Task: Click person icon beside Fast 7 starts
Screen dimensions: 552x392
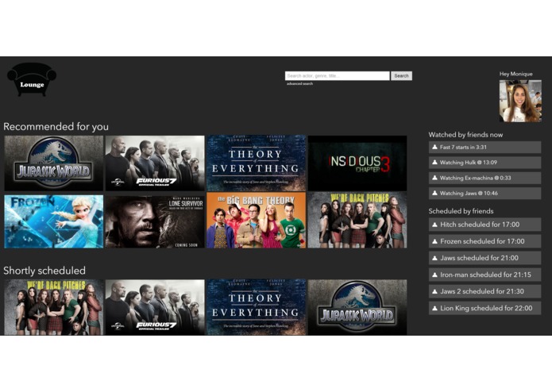Action: coord(434,147)
